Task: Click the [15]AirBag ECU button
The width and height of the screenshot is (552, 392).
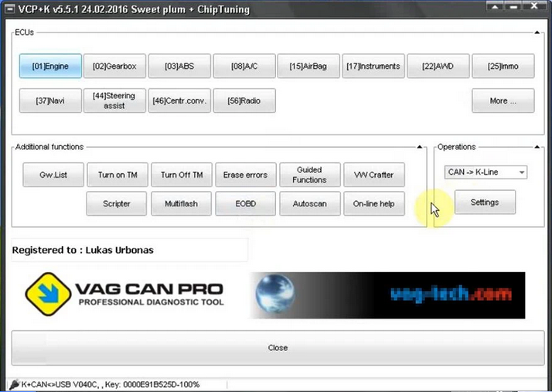Action: pyautogui.click(x=308, y=66)
